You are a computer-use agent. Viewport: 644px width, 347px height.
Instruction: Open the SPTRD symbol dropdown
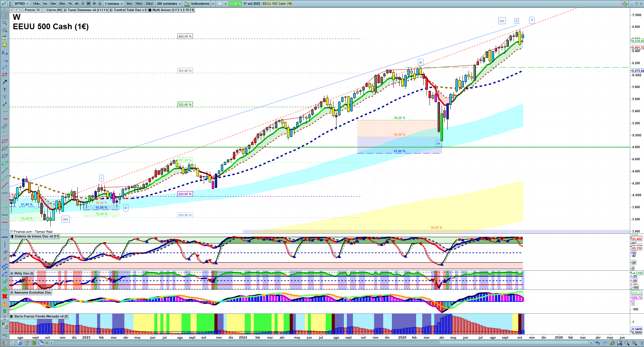[22, 4]
